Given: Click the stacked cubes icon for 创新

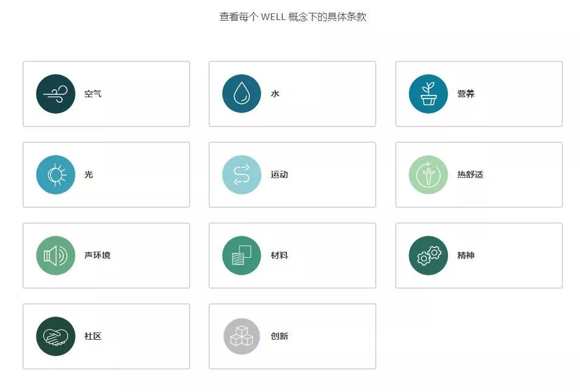Looking at the screenshot, I should click(x=241, y=336).
